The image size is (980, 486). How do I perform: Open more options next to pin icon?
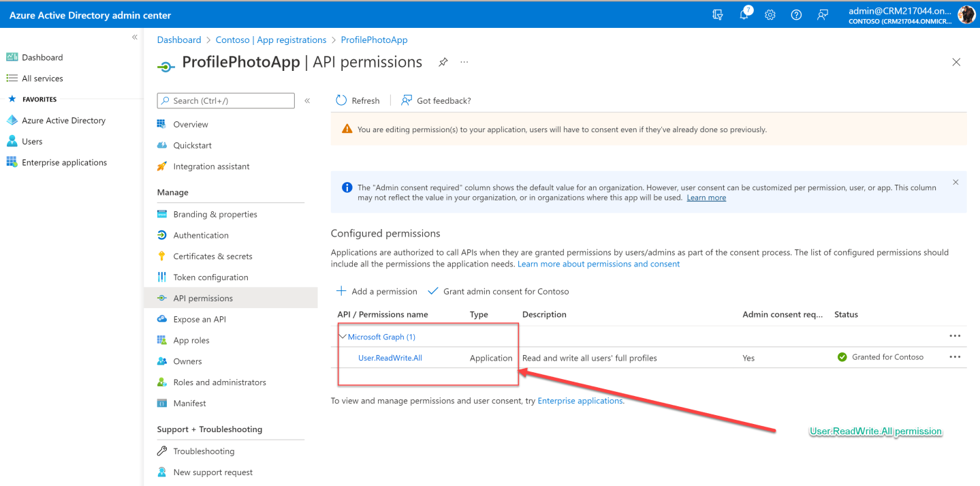[x=464, y=62]
